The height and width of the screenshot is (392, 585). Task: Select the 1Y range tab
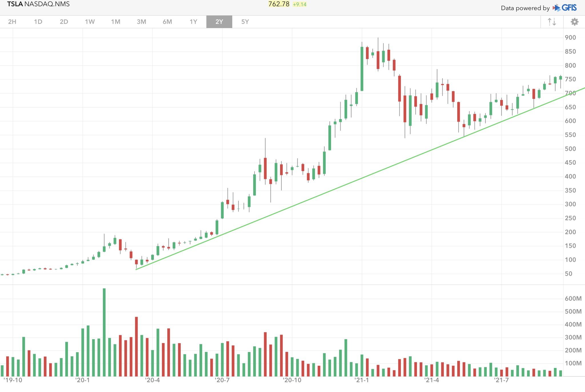coord(193,22)
